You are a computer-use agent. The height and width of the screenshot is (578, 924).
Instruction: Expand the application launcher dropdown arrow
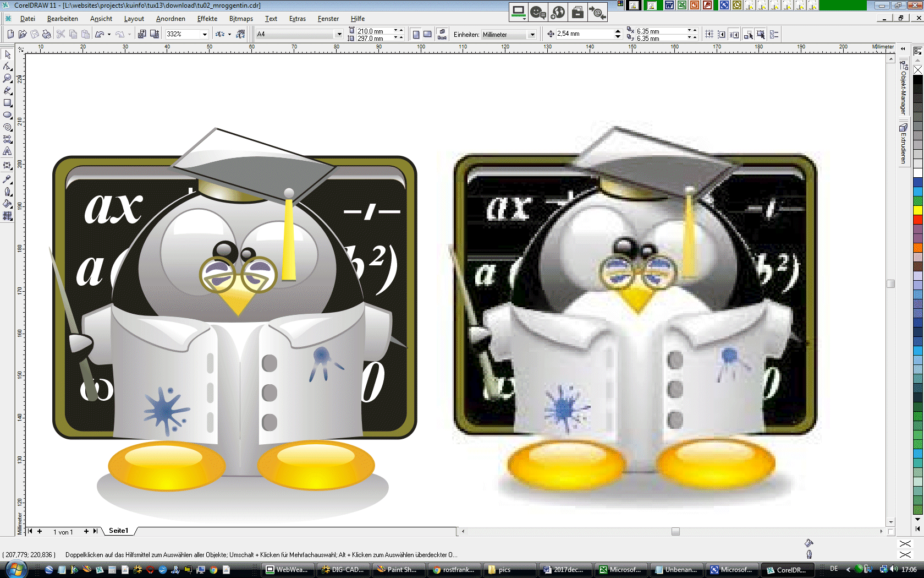[229, 34]
